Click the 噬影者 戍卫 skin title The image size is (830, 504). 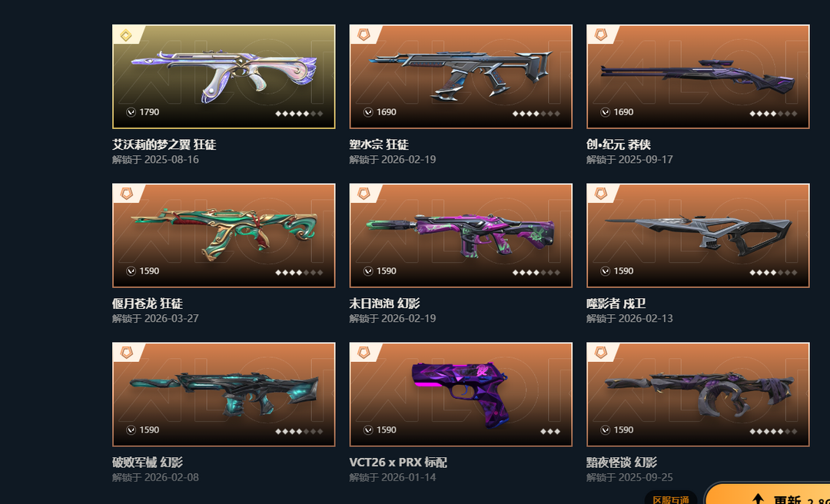tap(616, 303)
